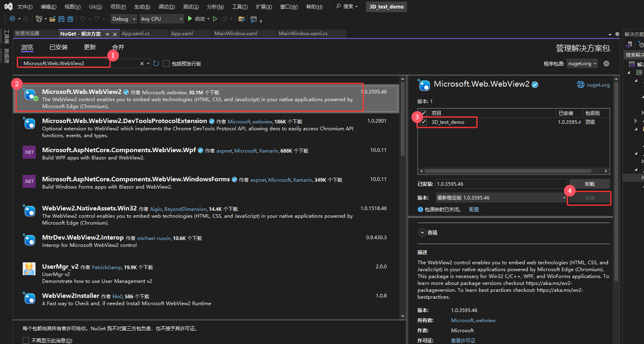The width and height of the screenshot is (644, 344).
Task: Switch to the Consolidate tab
Action: point(118,47)
